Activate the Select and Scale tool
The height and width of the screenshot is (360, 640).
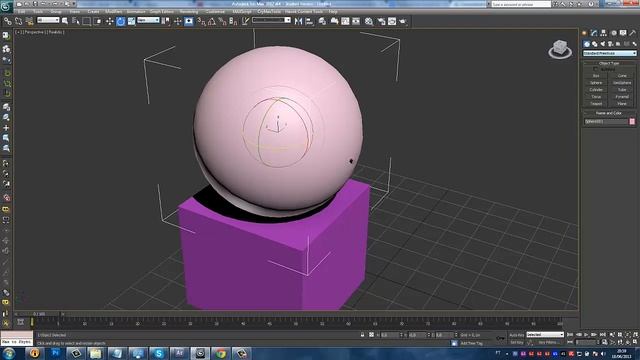pyautogui.click(x=131, y=21)
